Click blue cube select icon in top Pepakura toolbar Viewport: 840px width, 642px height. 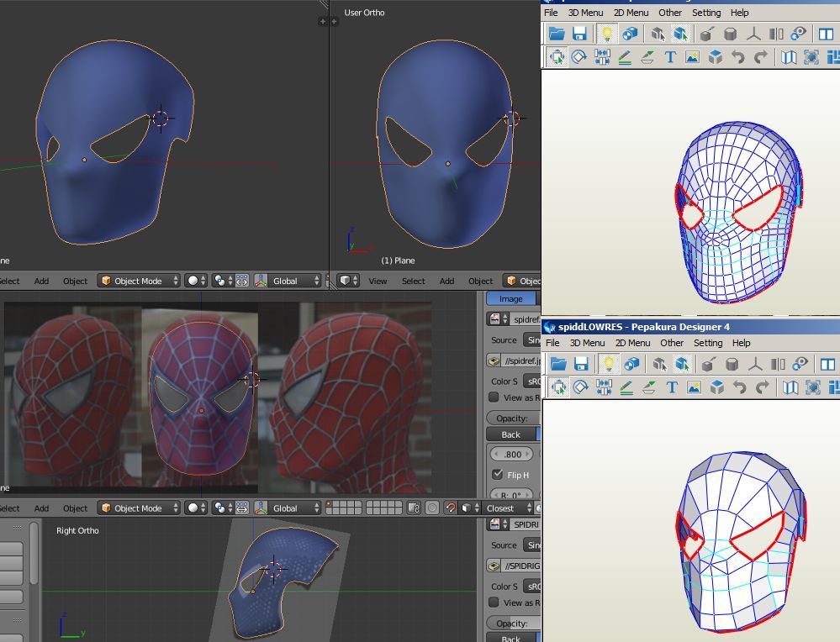[x=680, y=34]
